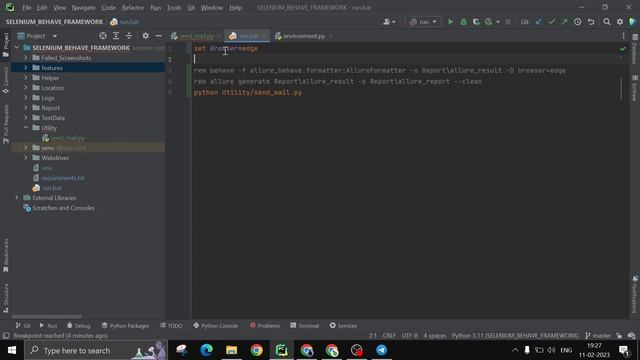Open the Structure sidebar button

(6, 298)
